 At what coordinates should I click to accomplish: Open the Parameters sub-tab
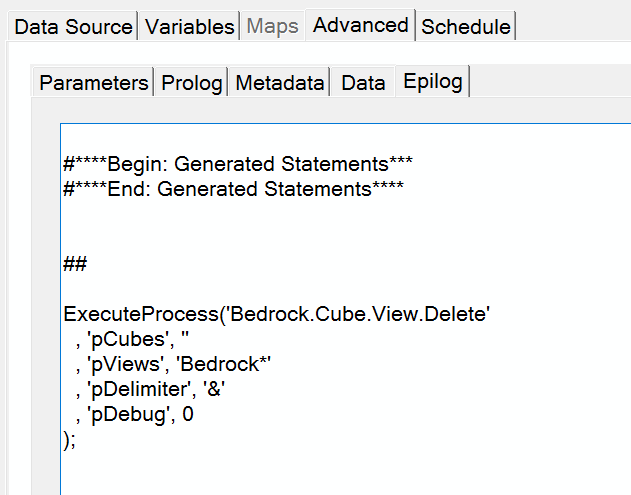93,83
